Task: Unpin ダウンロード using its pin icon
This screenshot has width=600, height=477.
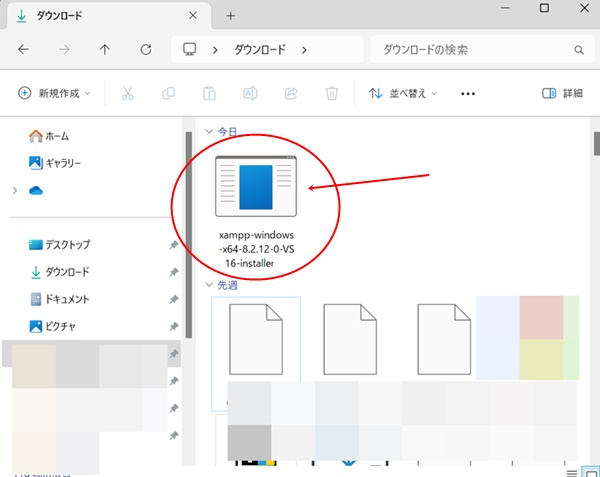Action: [174, 272]
